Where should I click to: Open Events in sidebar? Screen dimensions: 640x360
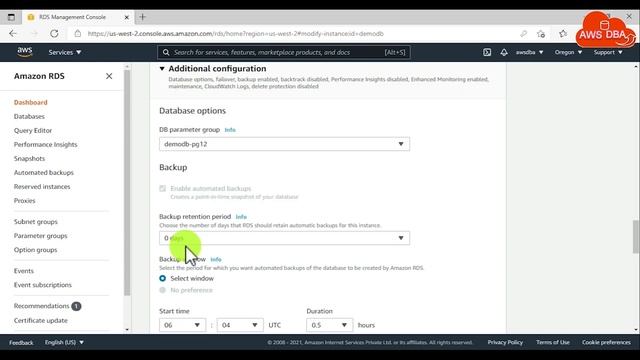point(24,271)
